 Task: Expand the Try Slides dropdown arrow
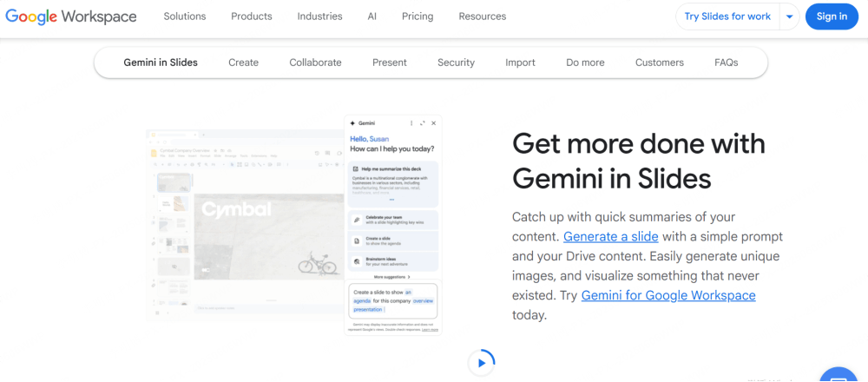pos(789,16)
